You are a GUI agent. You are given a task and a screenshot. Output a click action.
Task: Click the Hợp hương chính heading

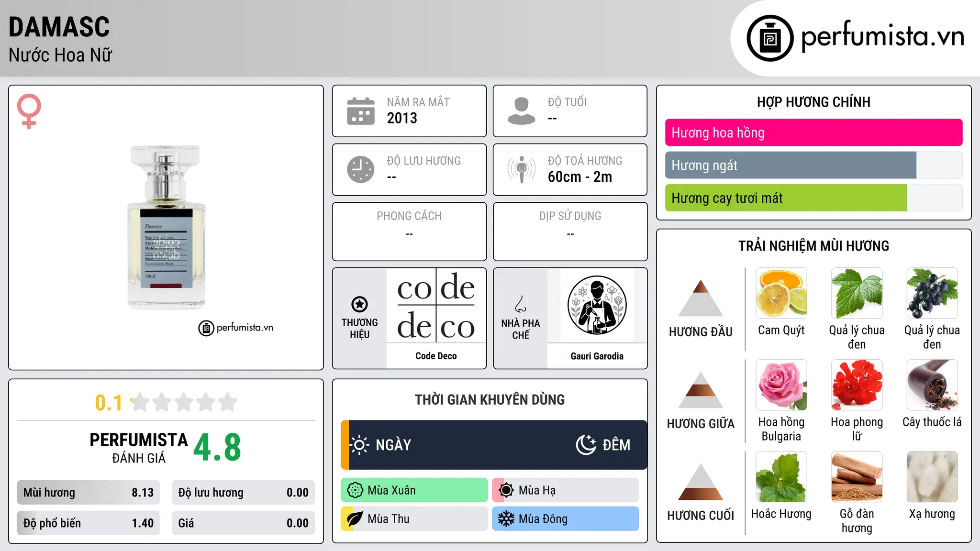tap(813, 102)
